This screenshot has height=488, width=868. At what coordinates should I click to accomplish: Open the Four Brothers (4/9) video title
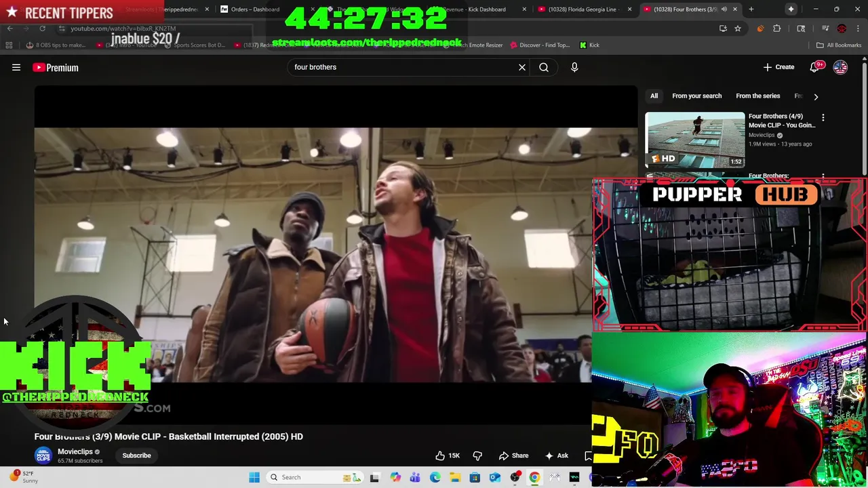[782, 121]
